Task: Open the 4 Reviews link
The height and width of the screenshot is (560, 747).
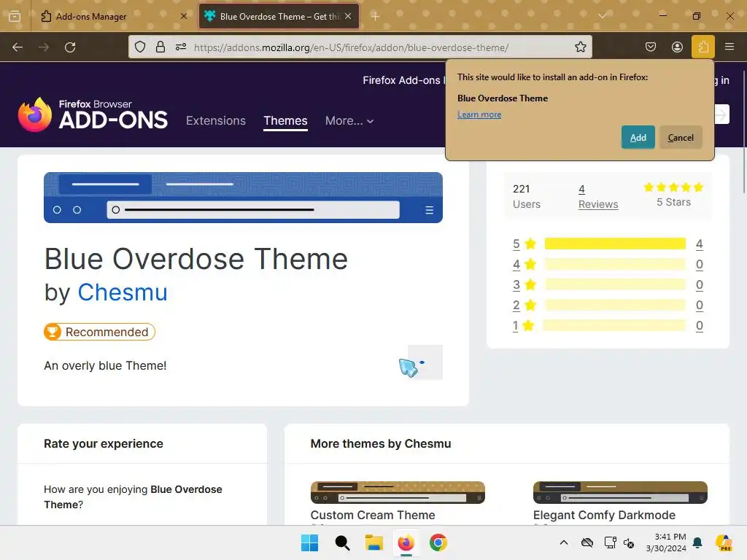Action: tap(598, 197)
